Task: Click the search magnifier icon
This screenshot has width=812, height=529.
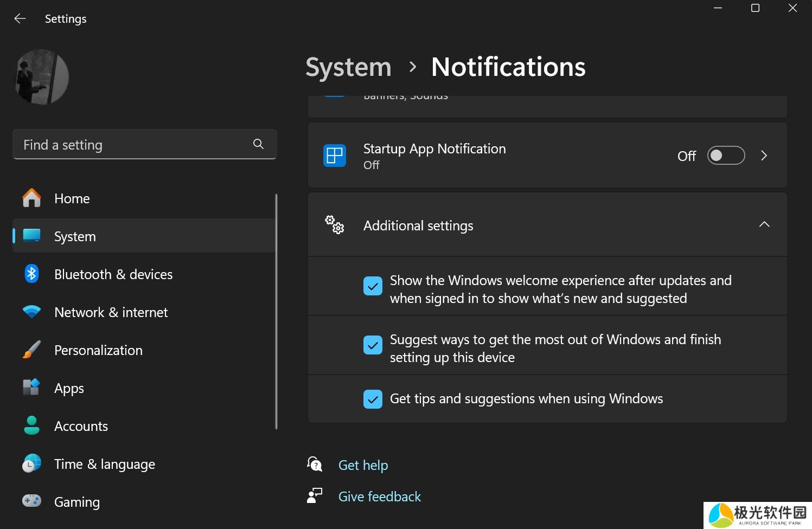Action: (258, 144)
